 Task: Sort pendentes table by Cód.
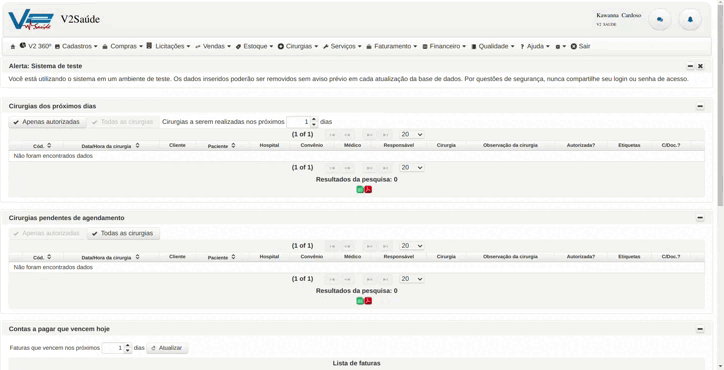click(x=42, y=257)
